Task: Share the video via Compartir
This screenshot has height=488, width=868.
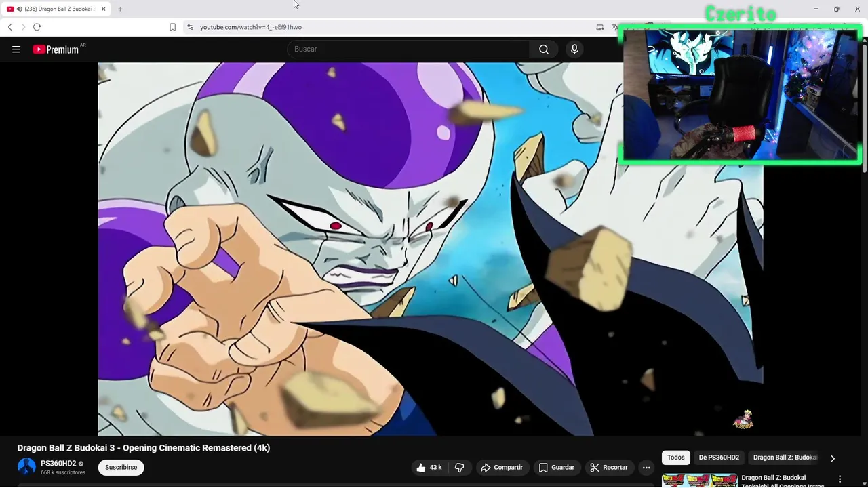Action: [x=502, y=468]
